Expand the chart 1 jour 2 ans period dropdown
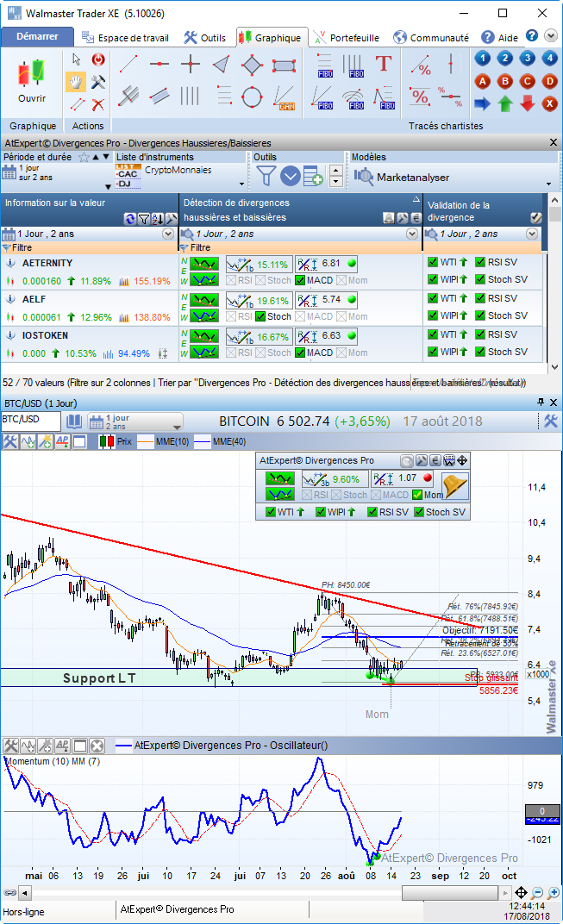The image size is (563, 924). click(177, 427)
